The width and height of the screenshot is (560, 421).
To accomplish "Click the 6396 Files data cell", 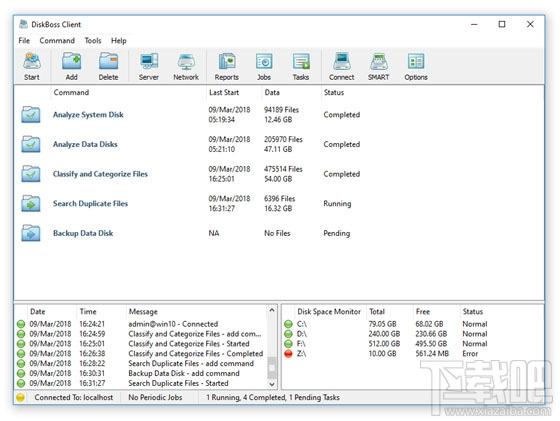I will point(280,199).
